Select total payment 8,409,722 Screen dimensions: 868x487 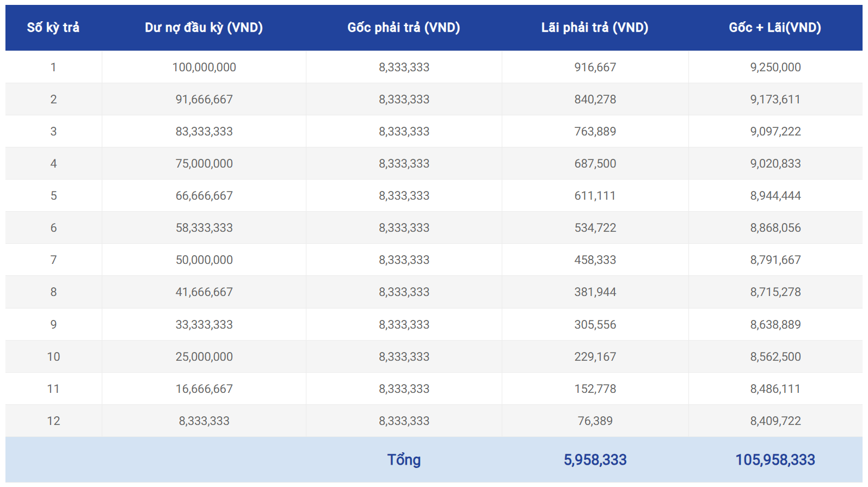[x=775, y=421]
